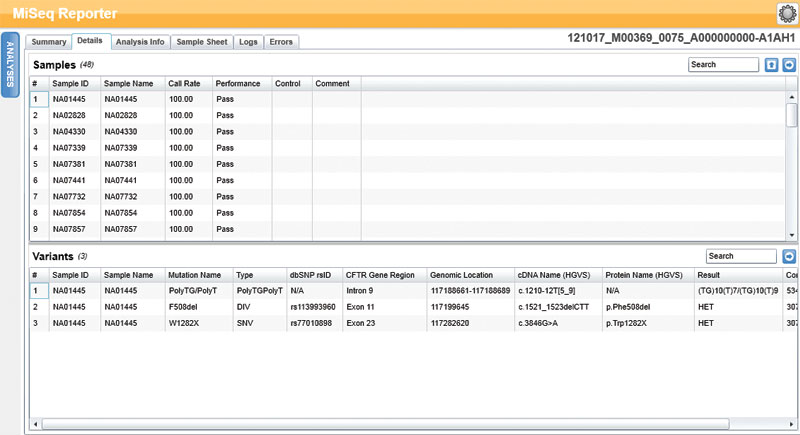Click the right-arrow icon in Samples panel
The image size is (800, 435).
(x=789, y=65)
